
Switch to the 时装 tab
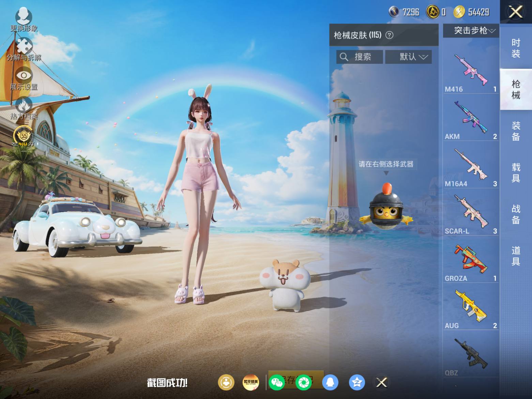pyautogui.click(x=516, y=48)
